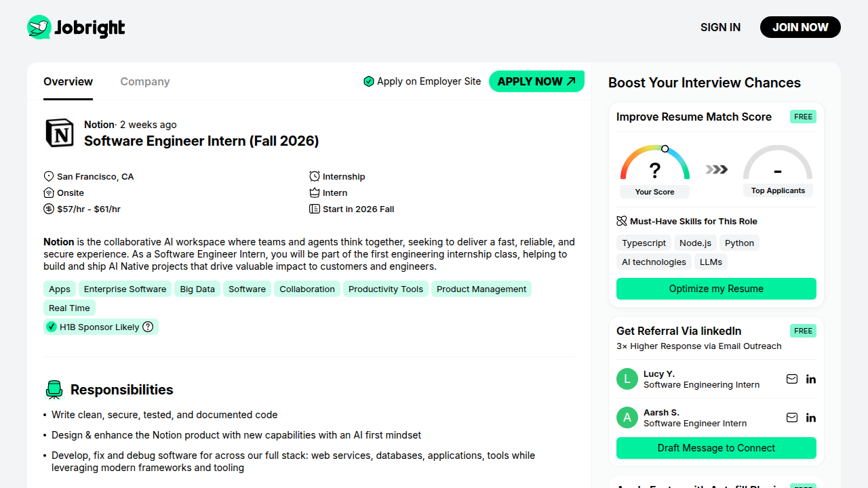This screenshot has width=868, height=488.
Task: Click the dollar salary icon for $57/hr
Action: click(x=49, y=209)
